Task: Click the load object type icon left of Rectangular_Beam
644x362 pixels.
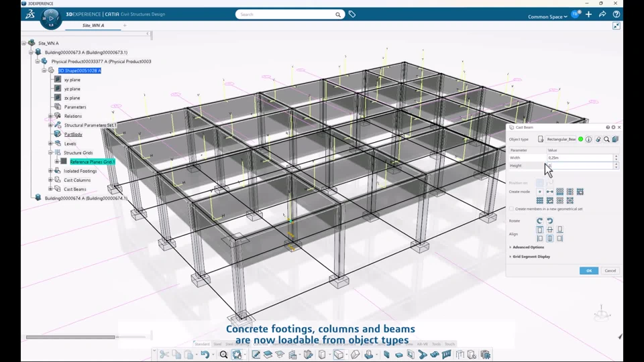Action: tap(541, 139)
